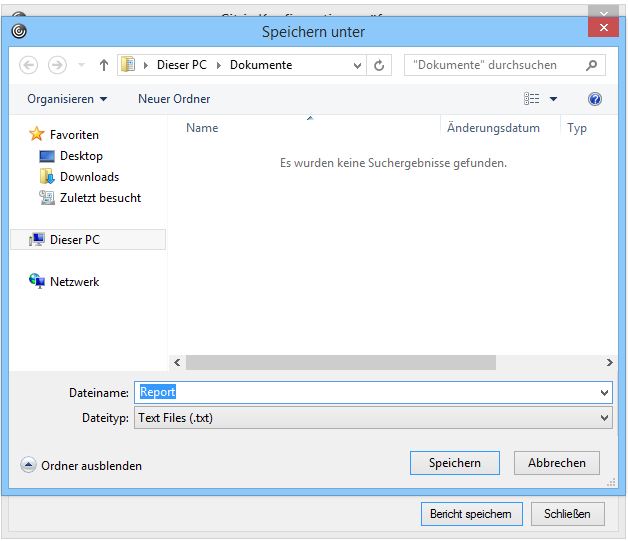Viewport: 628px width, 541px height.
Task: Click the back navigation arrow
Action: [x=29, y=65]
